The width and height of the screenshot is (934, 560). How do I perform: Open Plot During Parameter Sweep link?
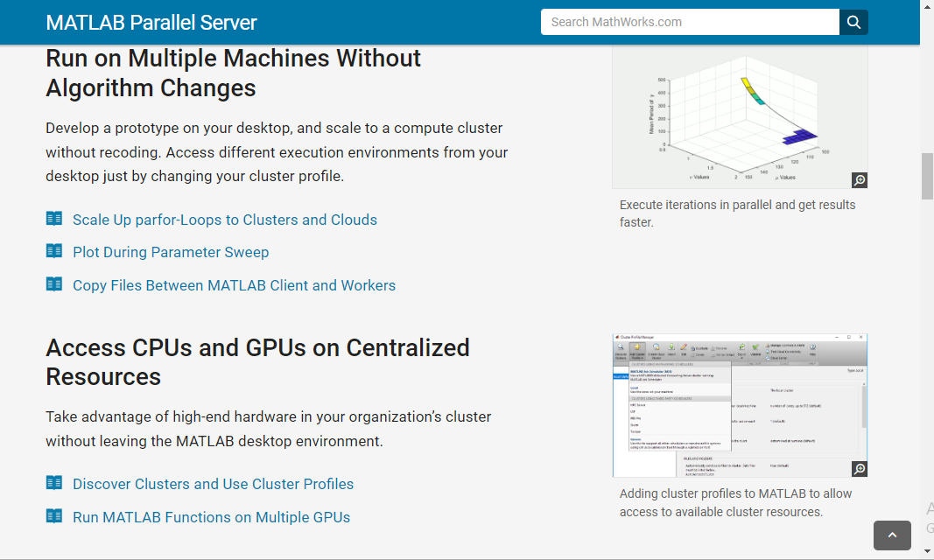[x=171, y=252]
